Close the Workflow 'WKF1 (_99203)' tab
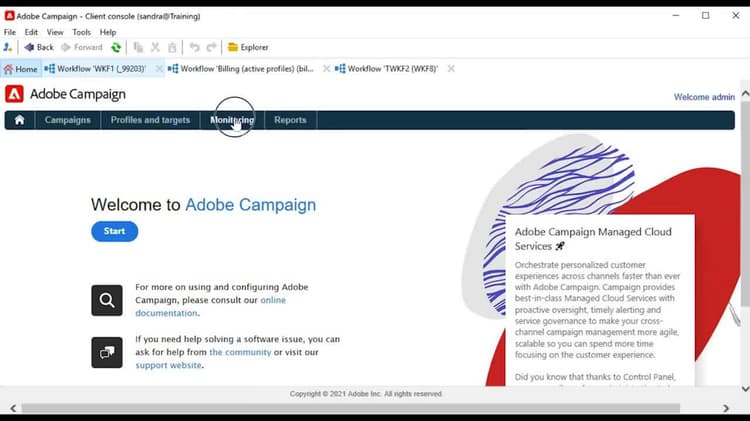 pos(159,69)
